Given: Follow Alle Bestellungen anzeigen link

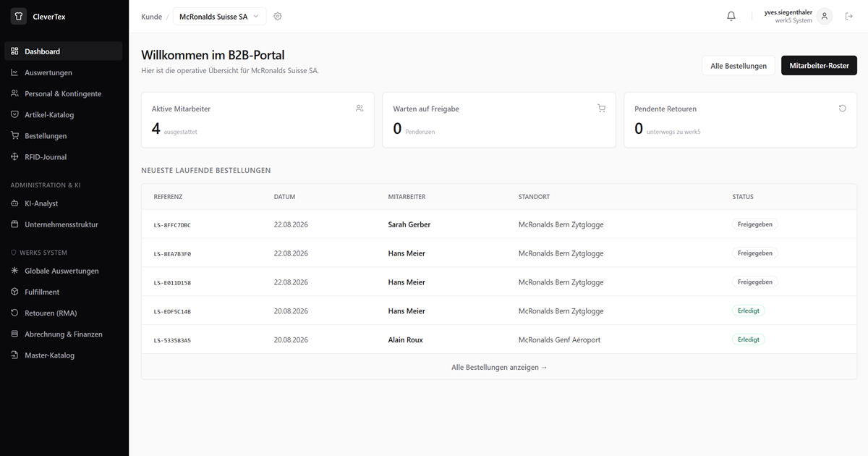Looking at the screenshot, I should coord(499,367).
